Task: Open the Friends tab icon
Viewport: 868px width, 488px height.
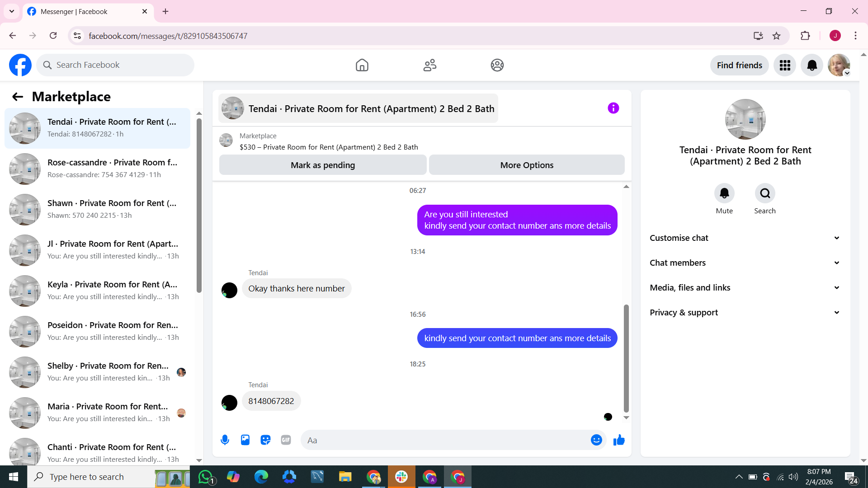Action: [429, 66]
